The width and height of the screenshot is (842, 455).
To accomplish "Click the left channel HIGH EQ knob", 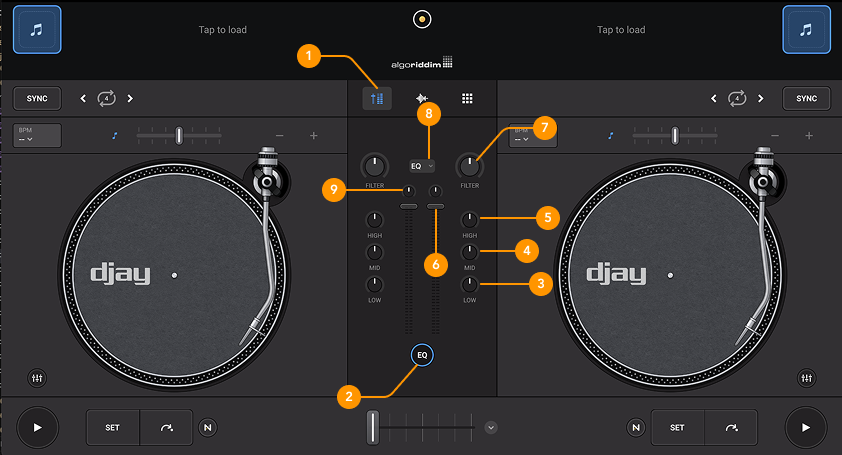I will (374, 220).
